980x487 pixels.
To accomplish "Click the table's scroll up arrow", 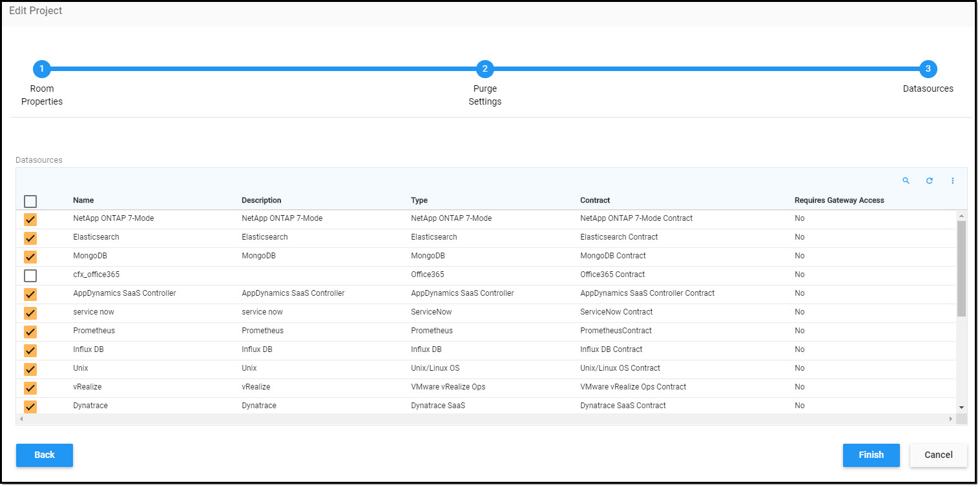I will click(961, 216).
